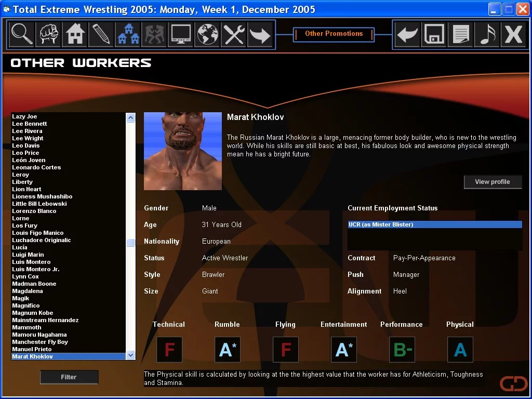Click the Filter button
Image resolution: width=532 pixels, height=399 pixels.
(69, 377)
